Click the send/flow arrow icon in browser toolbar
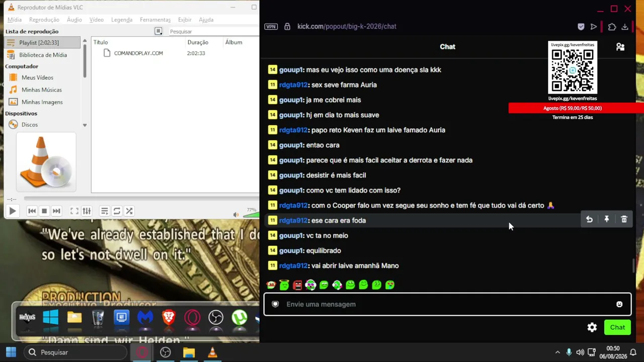 click(594, 27)
